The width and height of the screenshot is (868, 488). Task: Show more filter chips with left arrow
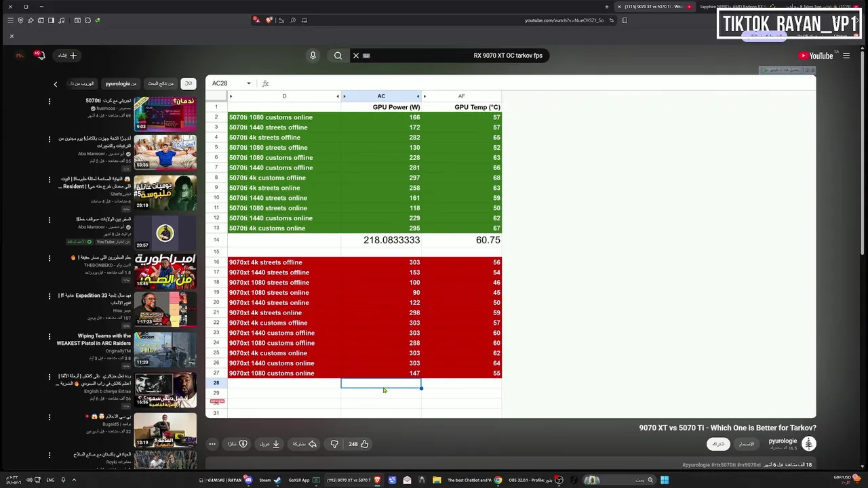point(56,84)
